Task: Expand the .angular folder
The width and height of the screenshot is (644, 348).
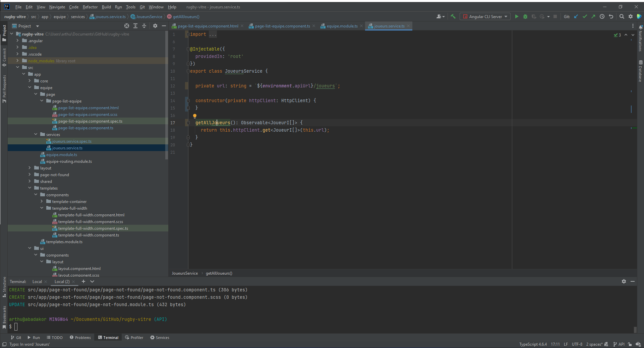Action: point(17,41)
